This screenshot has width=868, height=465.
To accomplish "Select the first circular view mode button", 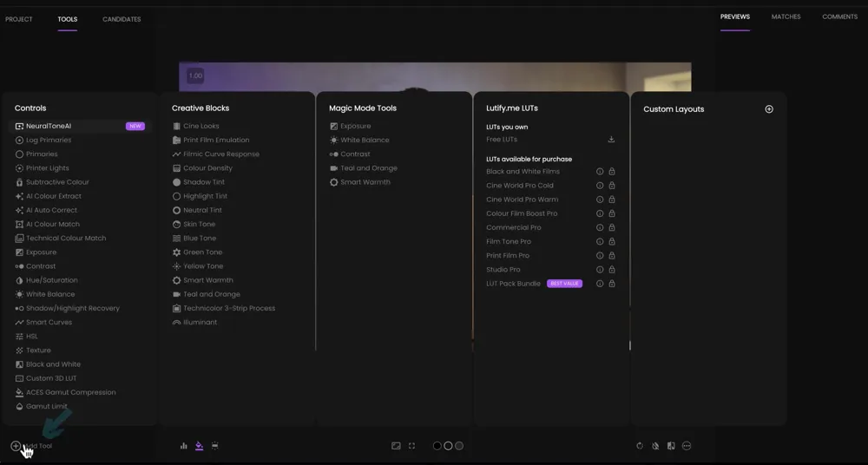I will pyautogui.click(x=437, y=446).
